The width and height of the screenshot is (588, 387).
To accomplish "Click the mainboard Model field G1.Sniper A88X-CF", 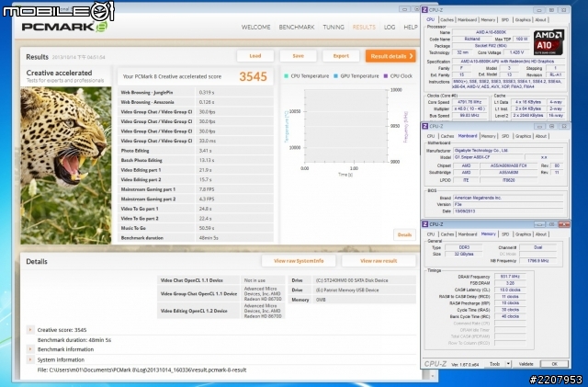I will coord(488,157).
